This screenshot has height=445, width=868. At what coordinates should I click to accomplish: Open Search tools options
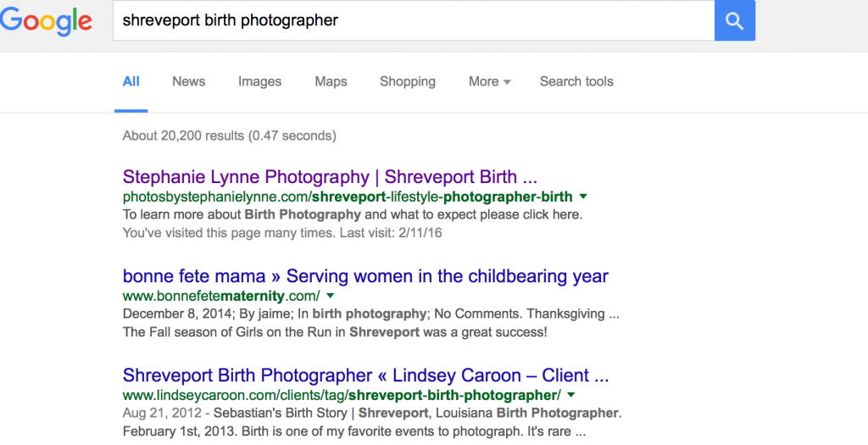[x=576, y=82]
